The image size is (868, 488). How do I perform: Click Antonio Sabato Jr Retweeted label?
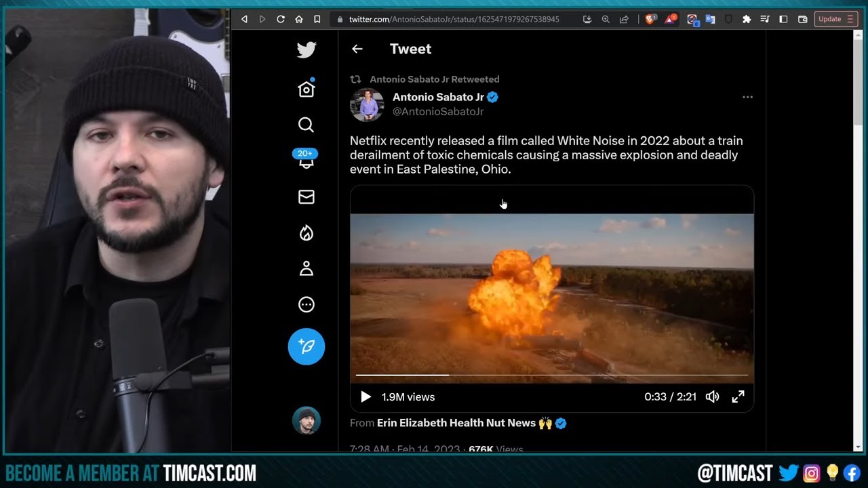point(434,79)
